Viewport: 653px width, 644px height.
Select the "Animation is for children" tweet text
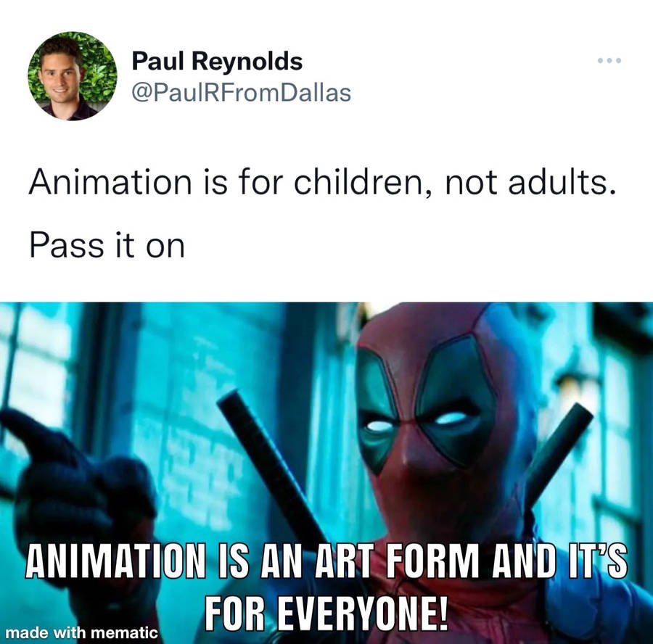pyautogui.click(x=322, y=182)
